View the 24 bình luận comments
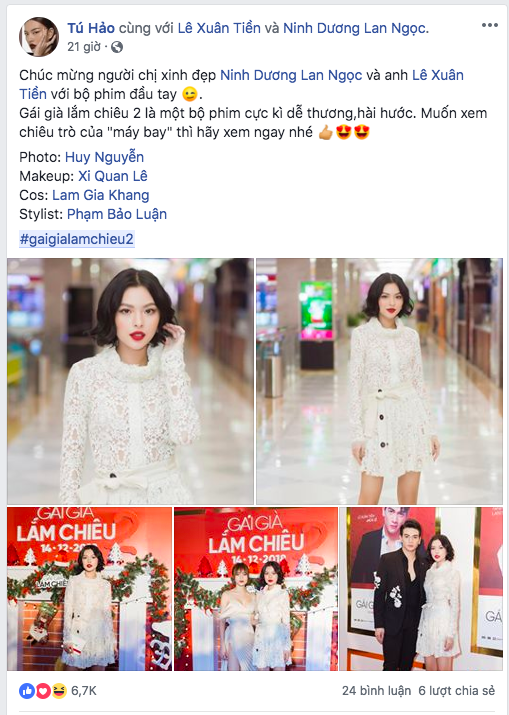This screenshot has height=715, width=509. pyautogui.click(x=376, y=691)
